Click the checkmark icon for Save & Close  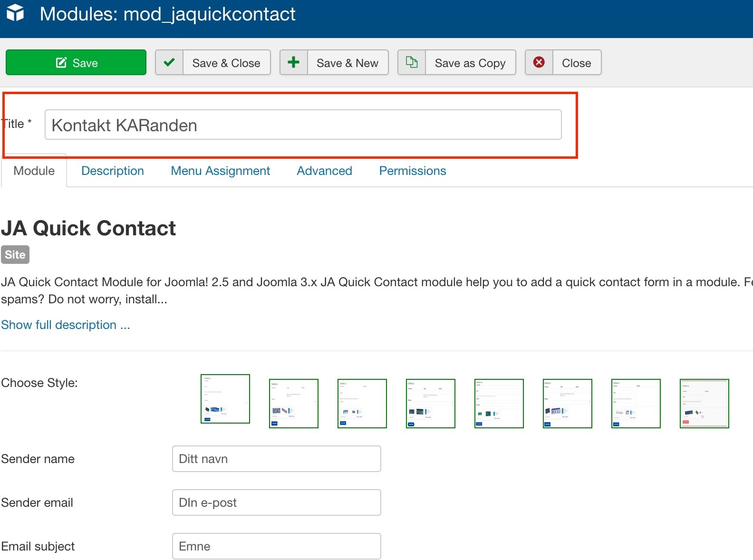click(x=169, y=62)
